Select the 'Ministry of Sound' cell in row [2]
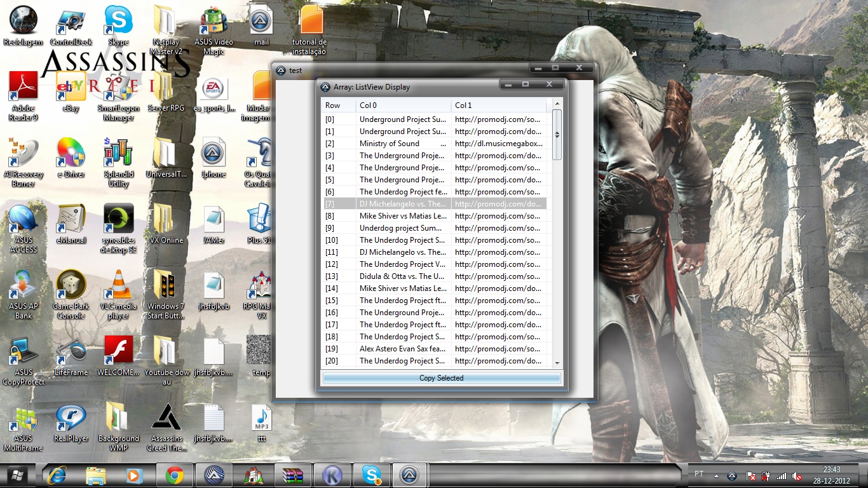 pyautogui.click(x=403, y=144)
